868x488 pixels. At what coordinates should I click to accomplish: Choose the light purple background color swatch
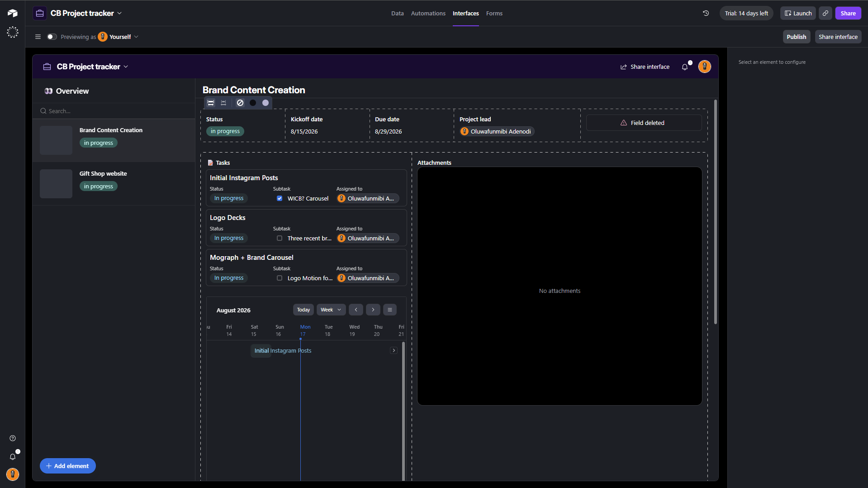266,103
